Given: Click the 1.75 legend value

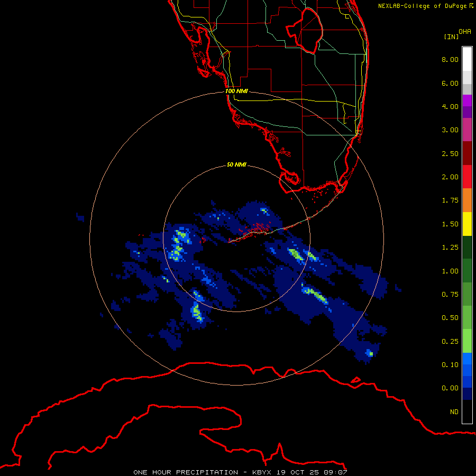Looking at the screenshot, I should 450,200.
